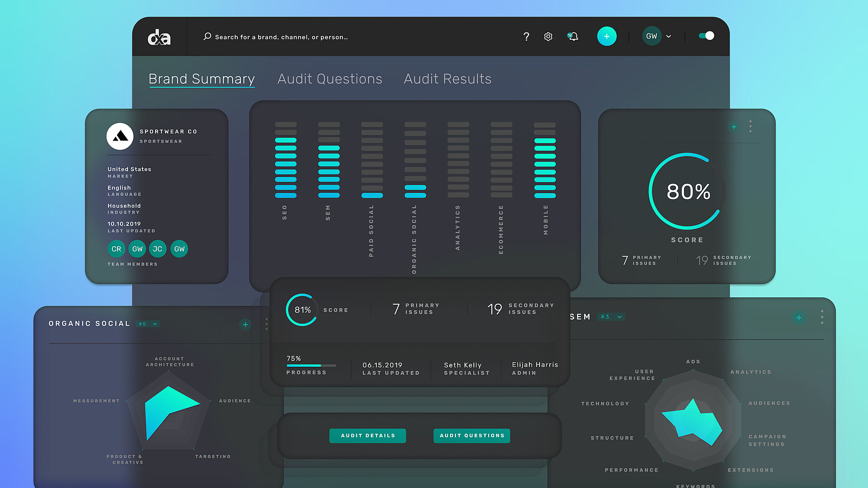Toggle the header switch
The image size is (868, 488).
[x=707, y=36]
